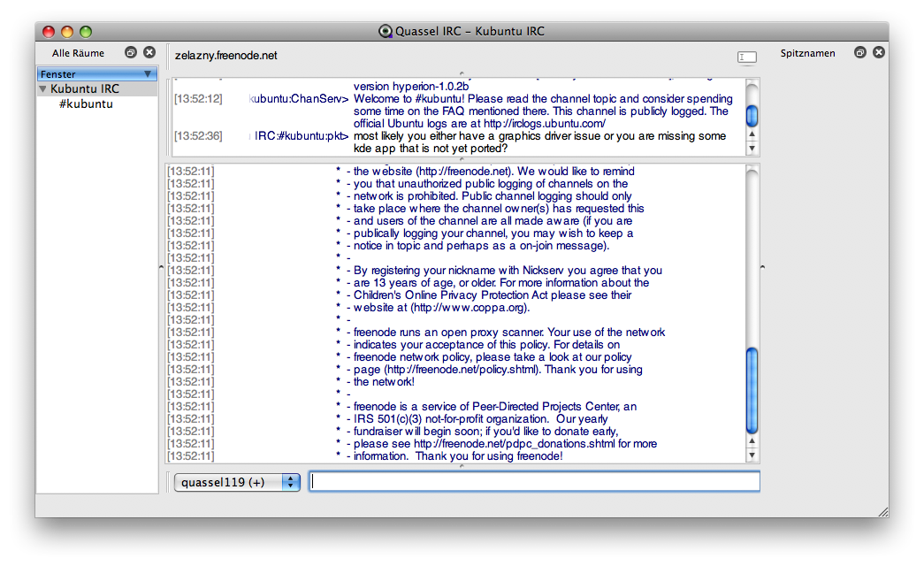Viewport: 924px width, 566px height.
Task: Click the line starting "Welcome to #kubuntu!"
Action: pos(543,99)
